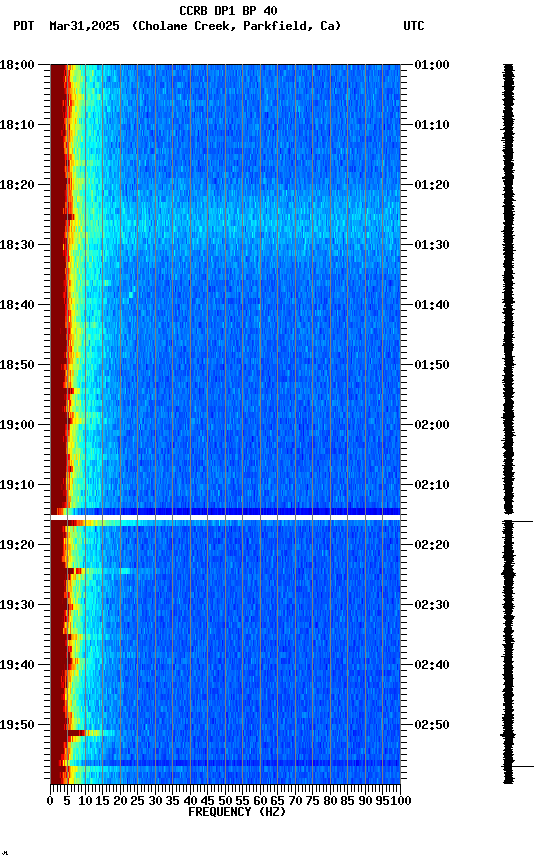The image size is (552, 864).
Task: Click the PDT time label "18:30"
Action: 17,245
